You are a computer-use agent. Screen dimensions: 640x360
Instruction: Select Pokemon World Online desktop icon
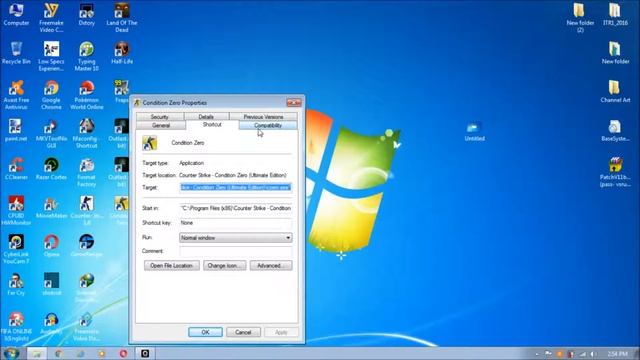[x=87, y=95]
